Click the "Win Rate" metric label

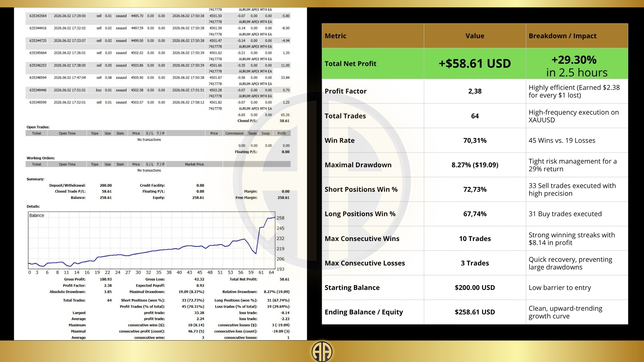point(339,140)
